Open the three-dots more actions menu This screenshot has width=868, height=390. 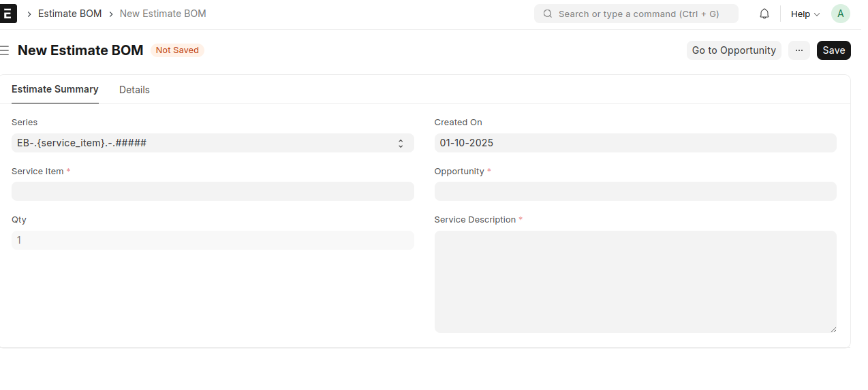point(799,50)
